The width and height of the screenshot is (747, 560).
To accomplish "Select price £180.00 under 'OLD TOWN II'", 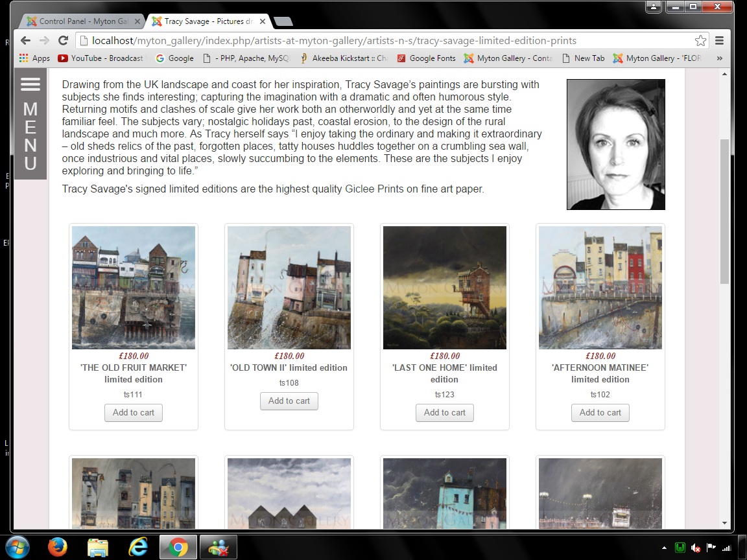I will (x=289, y=356).
